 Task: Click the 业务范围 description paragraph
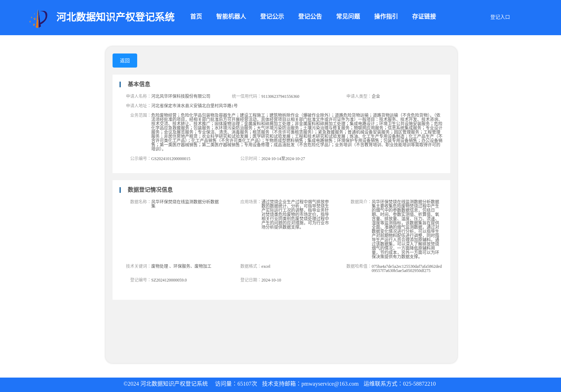point(297,132)
